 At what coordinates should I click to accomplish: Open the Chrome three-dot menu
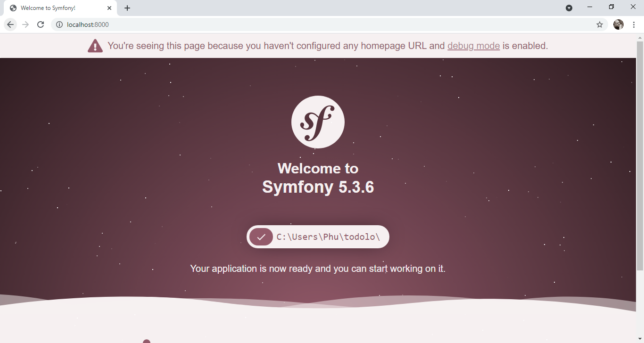pos(634,24)
